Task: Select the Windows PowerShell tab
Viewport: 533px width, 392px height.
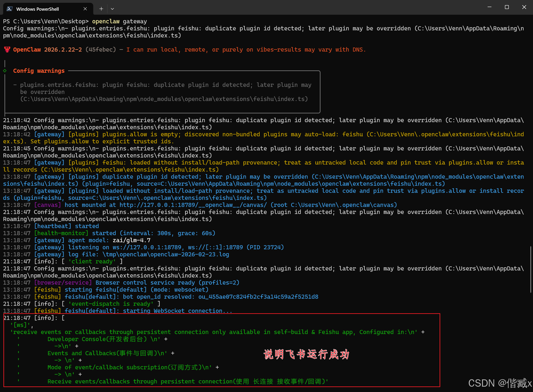Action: coord(37,9)
